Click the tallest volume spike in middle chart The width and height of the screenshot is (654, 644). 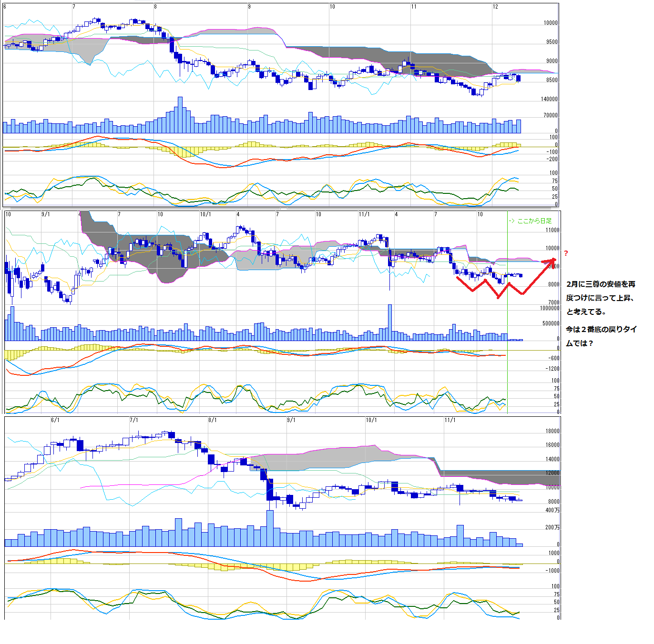(x=390, y=322)
